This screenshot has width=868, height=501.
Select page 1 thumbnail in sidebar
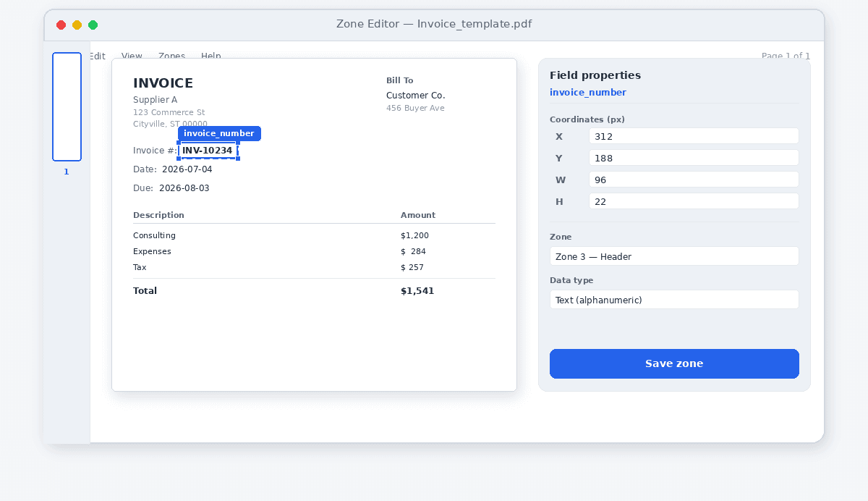(x=67, y=106)
